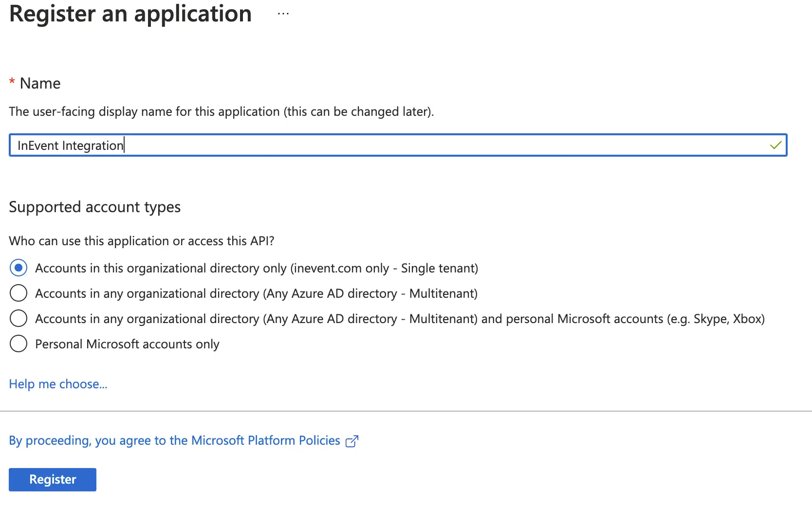This screenshot has height=506, width=812.
Task: Click into the Name input field
Action: click(x=398, y=145)
